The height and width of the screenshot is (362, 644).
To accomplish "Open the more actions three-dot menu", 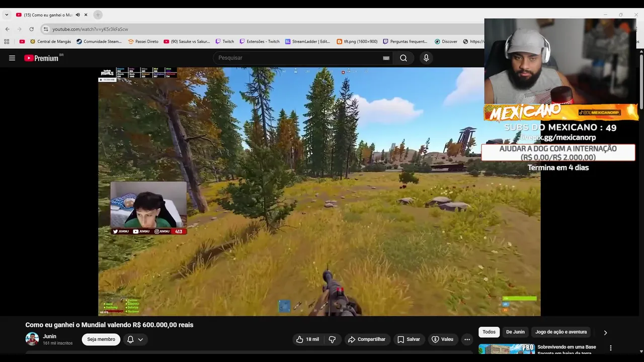I will pos(467,339).
